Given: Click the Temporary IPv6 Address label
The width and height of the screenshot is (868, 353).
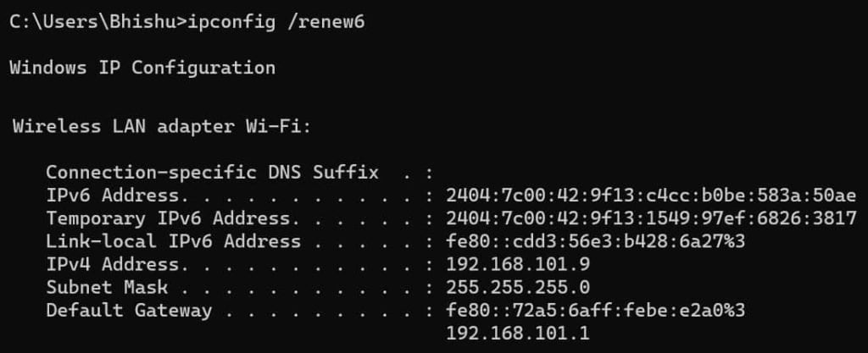Looking at the screenshot, I should (x=169, y=218).
